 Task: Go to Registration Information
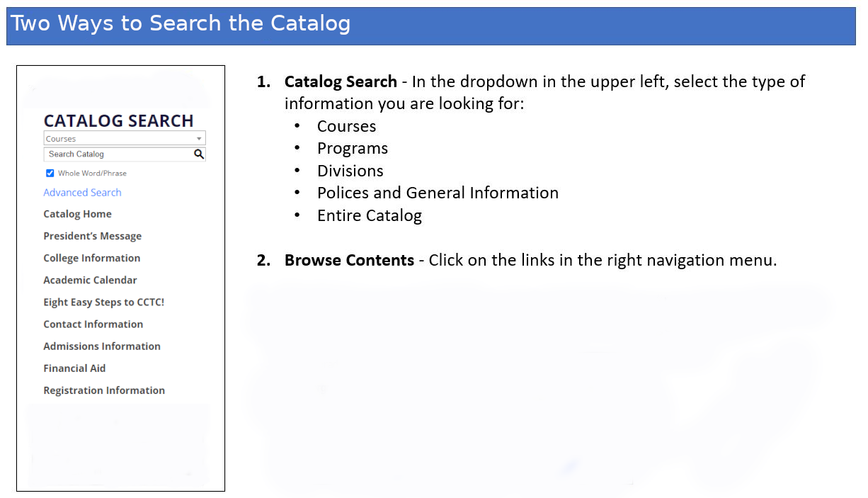[x=103, y=390]
